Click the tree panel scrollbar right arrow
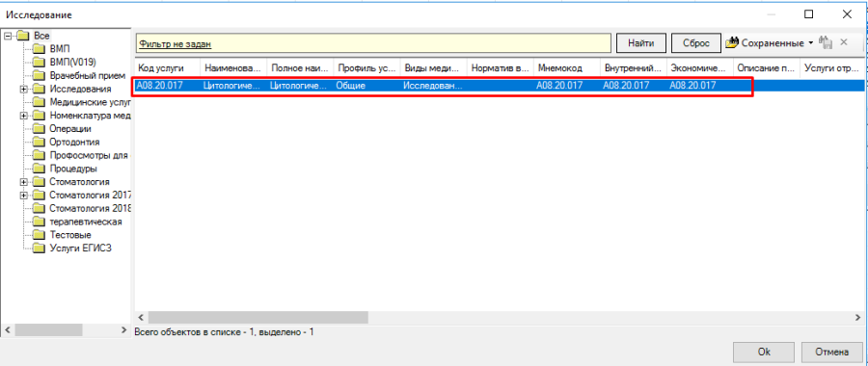Image resolution: width=868 pixels, height=366 pixels. click(x=124, y=330)
